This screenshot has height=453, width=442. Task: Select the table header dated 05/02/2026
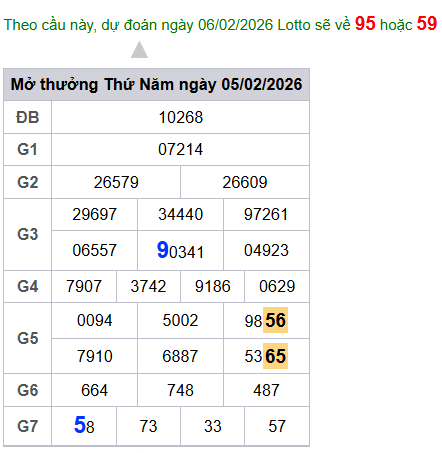(x=156, y=84)
